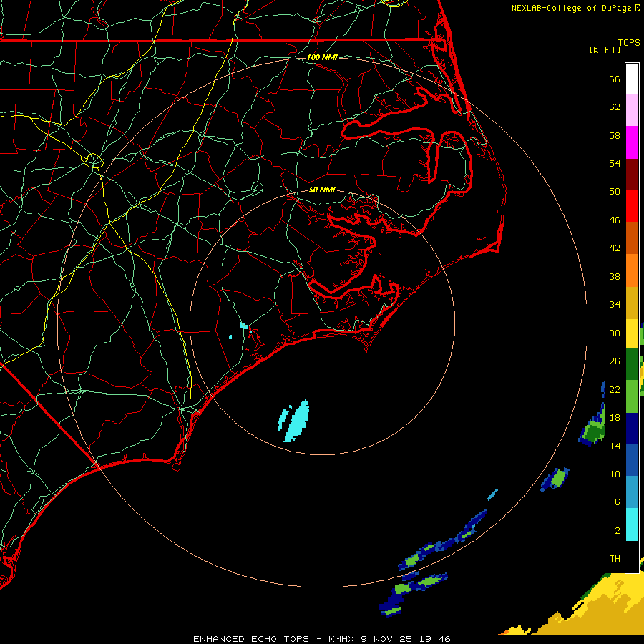644x644 pixels.
Task: Click the '50 NMI' range ring label
Action: (x=322, y=190)
